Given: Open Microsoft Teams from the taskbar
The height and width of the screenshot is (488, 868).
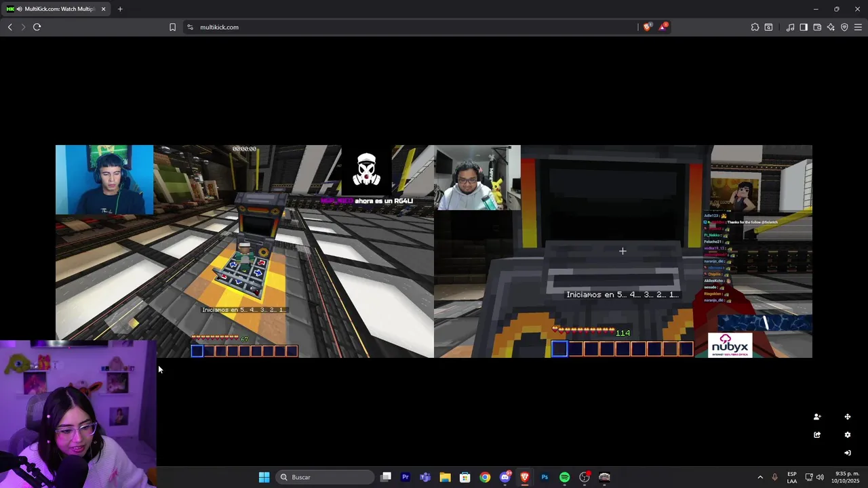Looking at the screenshot, I should [x=425, y=477].
